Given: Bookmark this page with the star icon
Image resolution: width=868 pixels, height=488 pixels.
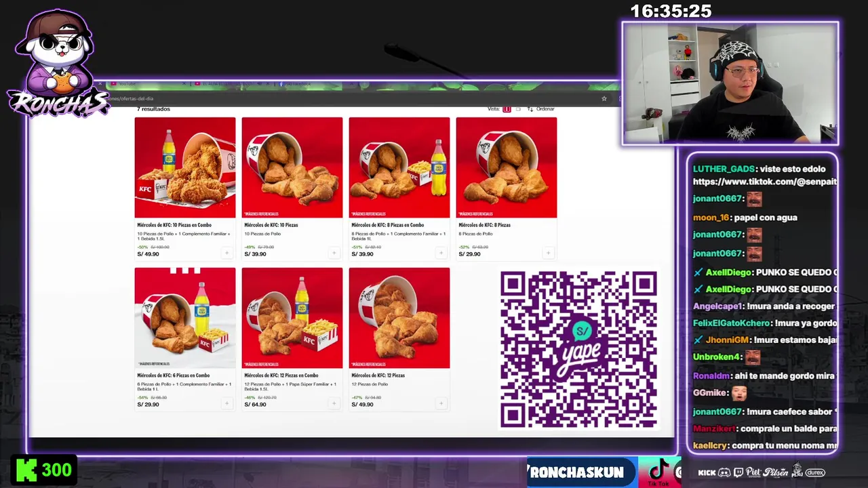Looking at the screenshot, I should click(x=604, y=98).
